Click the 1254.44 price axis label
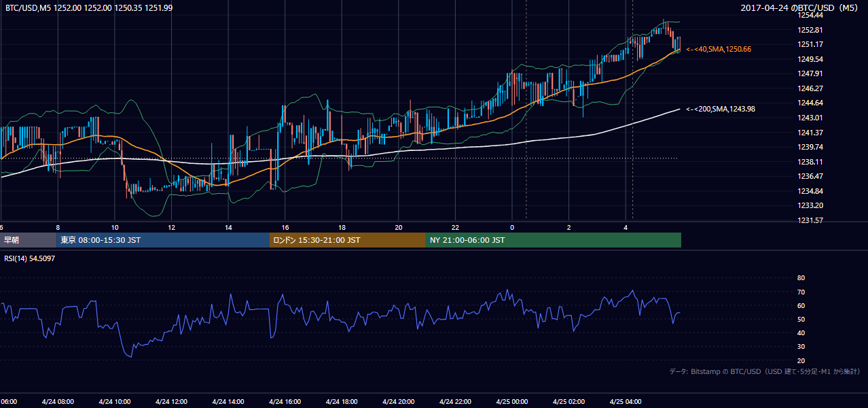Image resolution: width=868 pixels, height=408 pixels. [810, 15]
